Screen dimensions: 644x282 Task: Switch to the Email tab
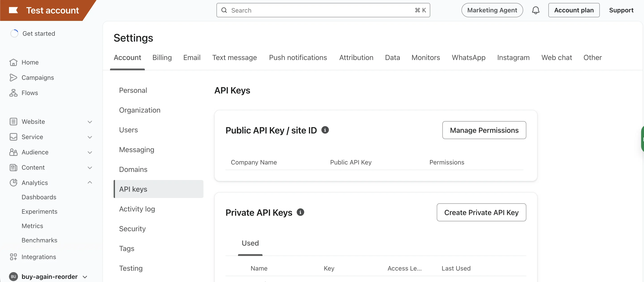click(192, 58)
